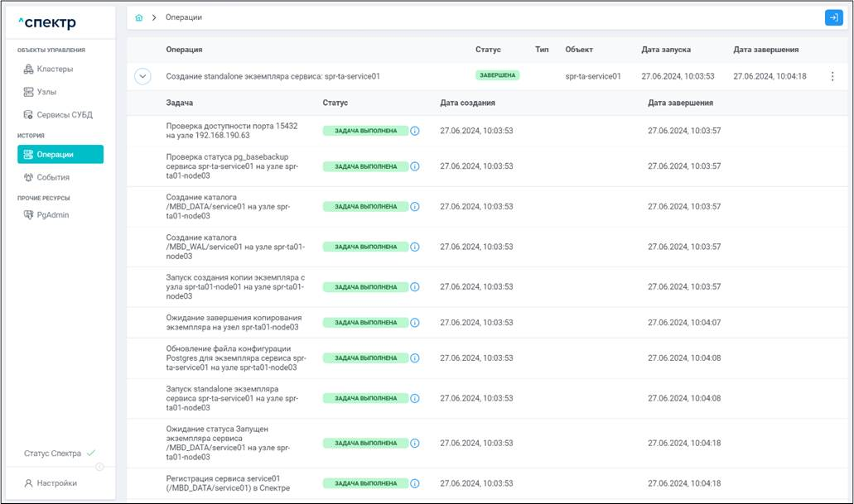Image resolution: width=854 pixels, height=504 pixels.
Task: Open Настройки at the sidebar bottom
Action: [x=56, y=483]
